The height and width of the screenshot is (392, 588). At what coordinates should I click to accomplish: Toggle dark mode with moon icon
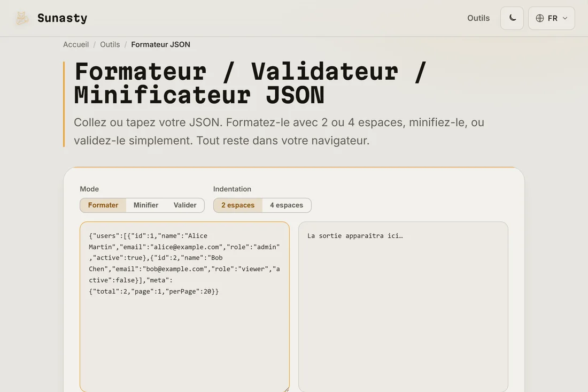coord(512,18)
